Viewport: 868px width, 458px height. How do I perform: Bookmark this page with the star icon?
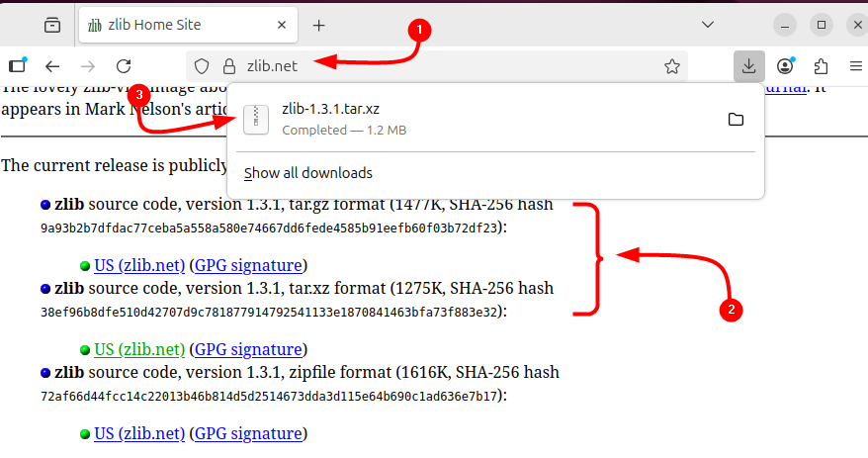672,66
